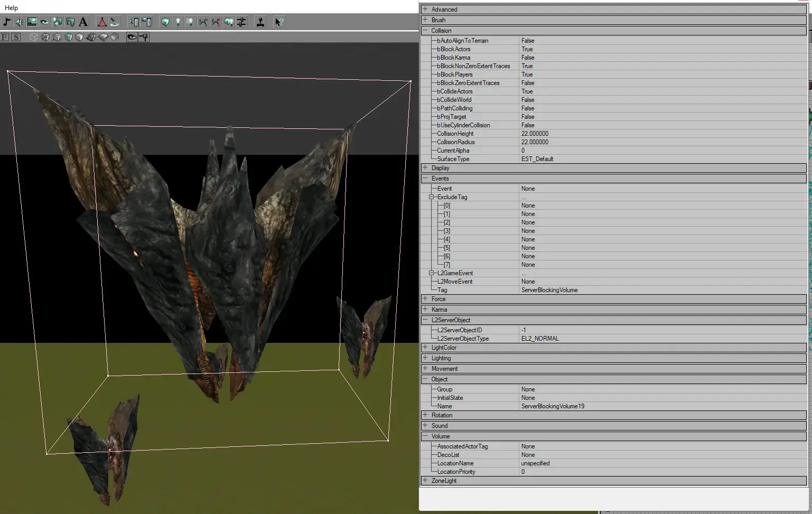
Task: Expand the Advanced category
Action: pos(425,9)
